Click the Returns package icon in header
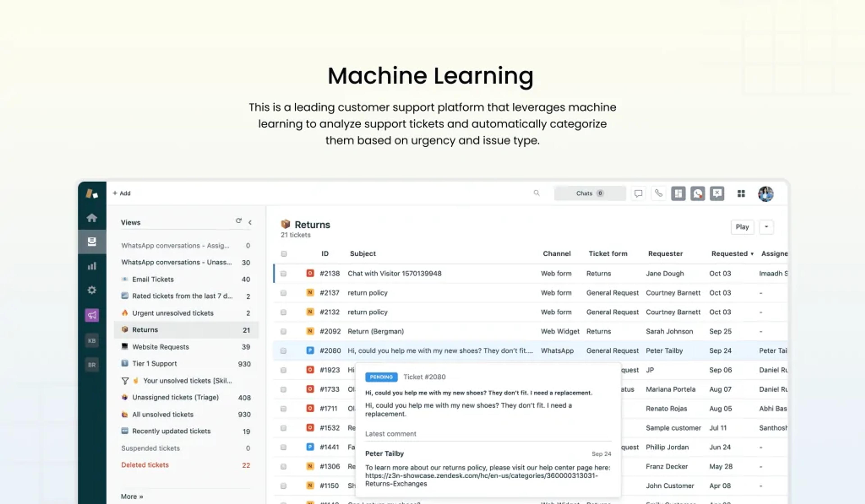 pos(286,224)
